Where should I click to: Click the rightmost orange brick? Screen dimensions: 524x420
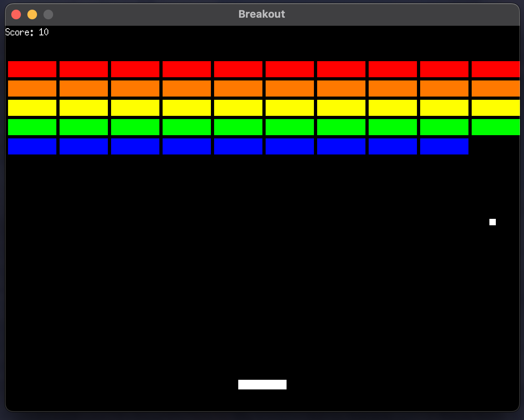coord(496,89)
